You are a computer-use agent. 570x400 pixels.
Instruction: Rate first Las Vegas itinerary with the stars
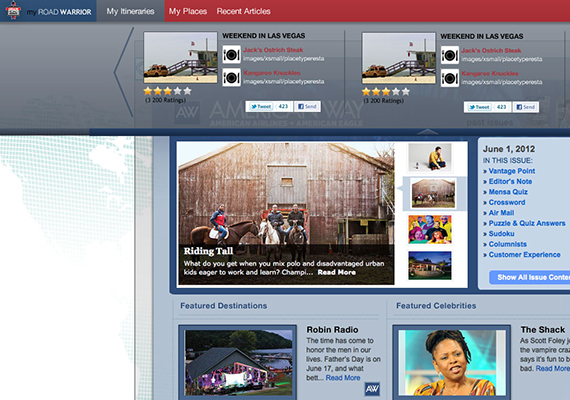point(167,91)
